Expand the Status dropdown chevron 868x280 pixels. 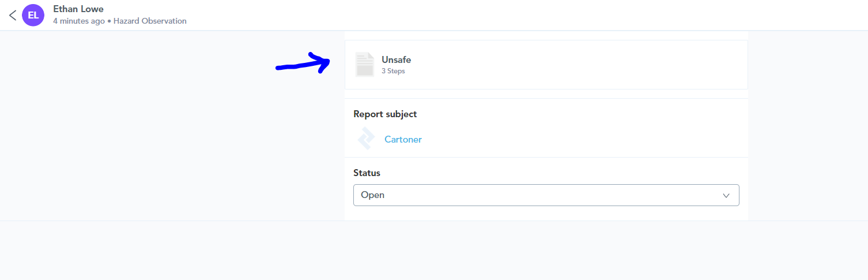click(x=726, y=195)
